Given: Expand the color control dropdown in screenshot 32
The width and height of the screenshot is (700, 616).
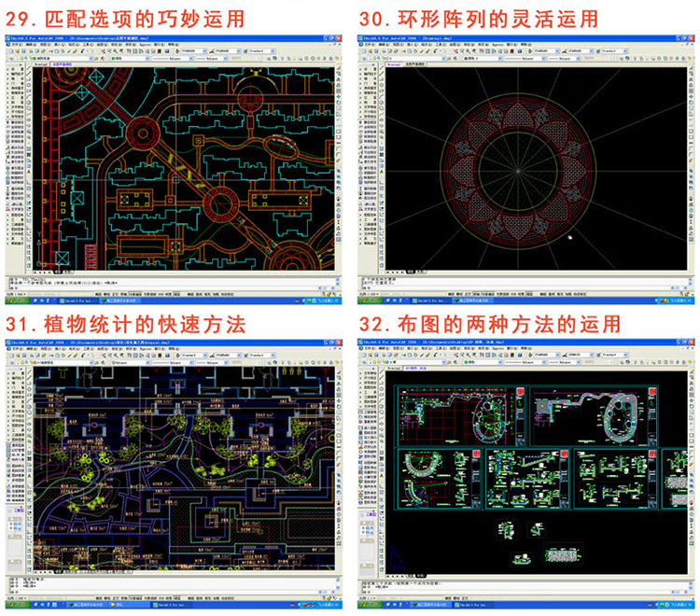Looking at the screenshot, I should coord(500,362).
